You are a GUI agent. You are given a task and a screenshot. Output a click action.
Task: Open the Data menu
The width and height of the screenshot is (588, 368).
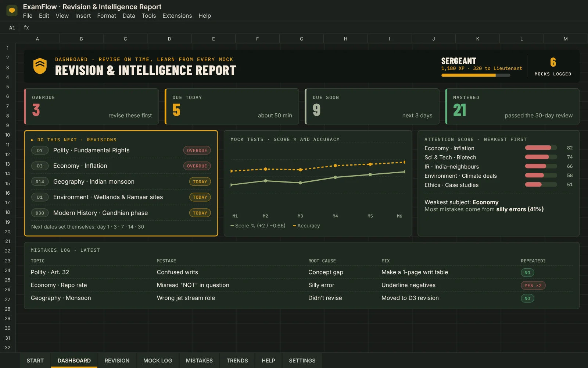click(x=129, y=16)
